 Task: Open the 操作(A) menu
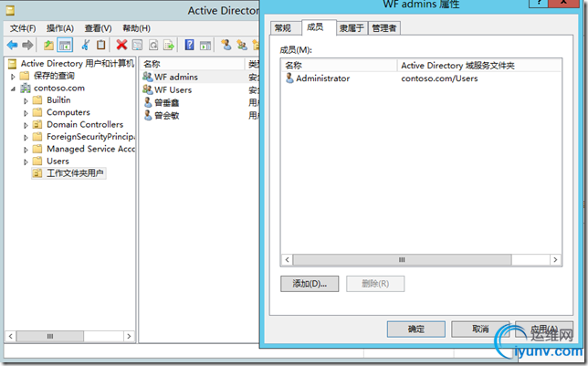click(x=60, y=28)
